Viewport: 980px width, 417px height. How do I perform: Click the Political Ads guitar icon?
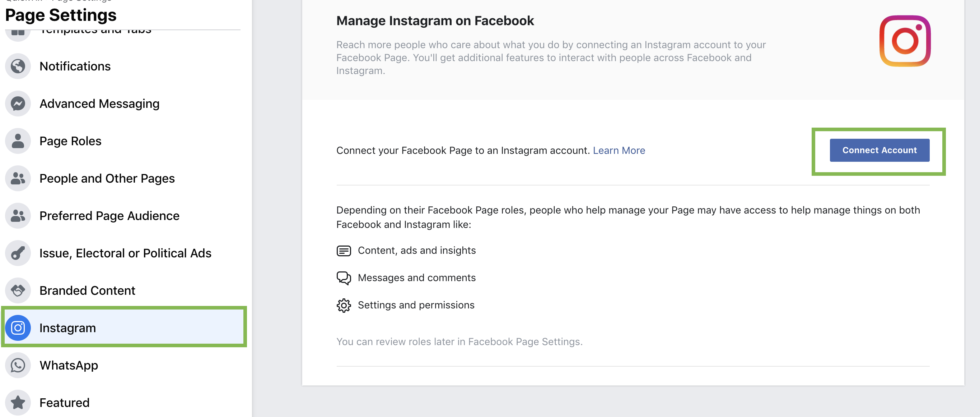coord(18,253)
